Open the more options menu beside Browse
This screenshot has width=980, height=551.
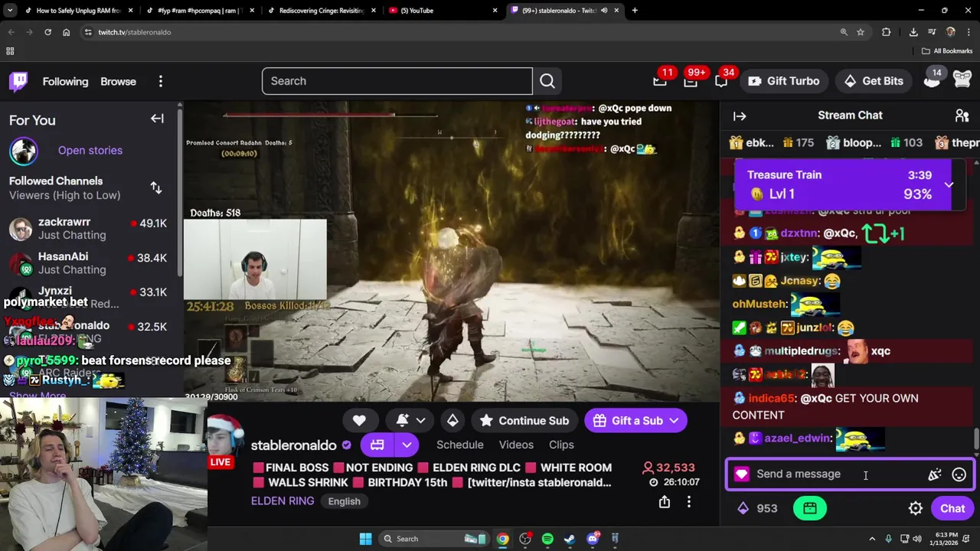tap(161, 81)
